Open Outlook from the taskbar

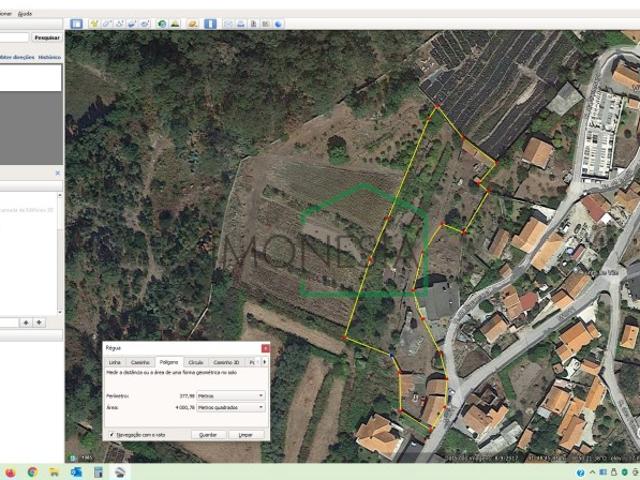tap(76, 472)
